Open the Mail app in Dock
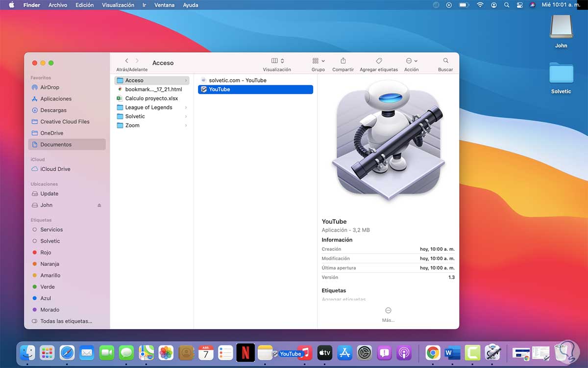The image size is (588, 368). point(87,352)
